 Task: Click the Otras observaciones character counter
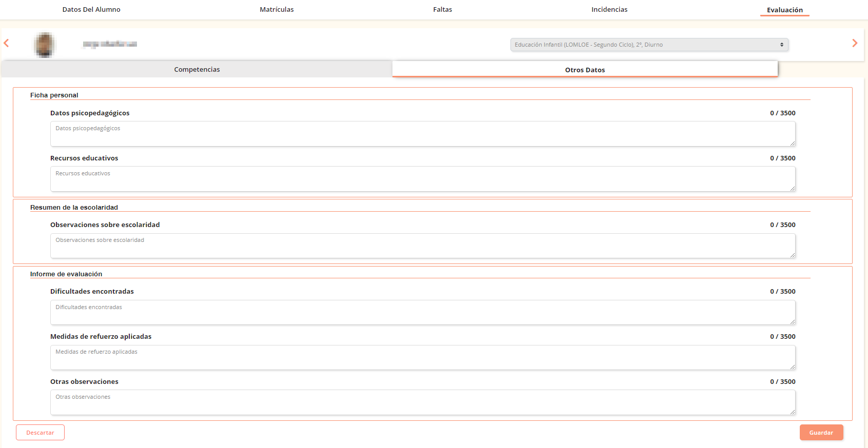click(783, 382)
